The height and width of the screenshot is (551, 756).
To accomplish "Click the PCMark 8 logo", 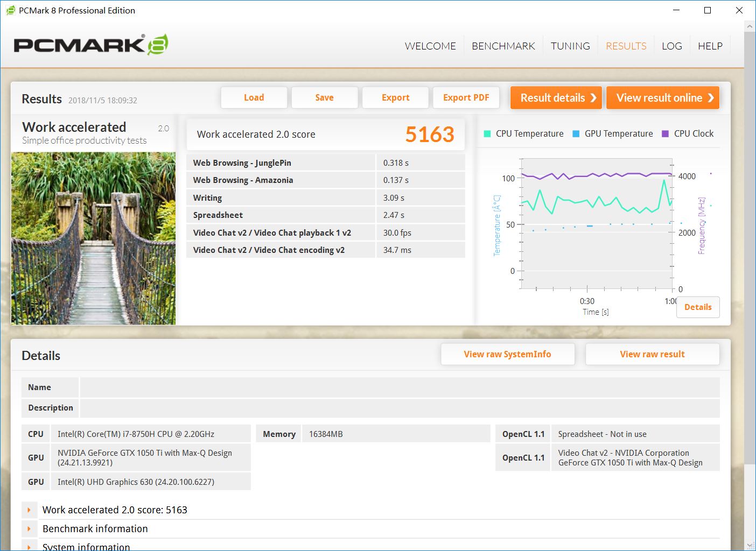I will pos(91,45).
